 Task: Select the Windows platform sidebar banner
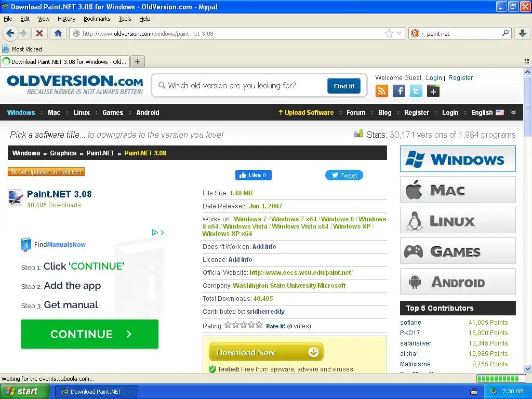[x=458, y=159]
